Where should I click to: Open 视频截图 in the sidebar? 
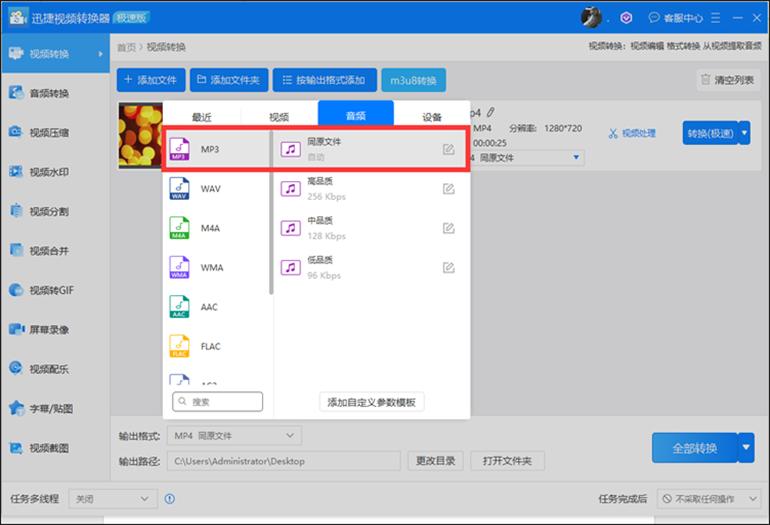55,447
